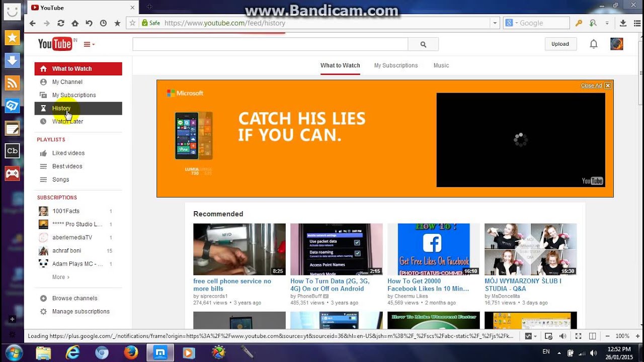
Task: Switch to My Subscriptions tab
Action: coord(396,65)
